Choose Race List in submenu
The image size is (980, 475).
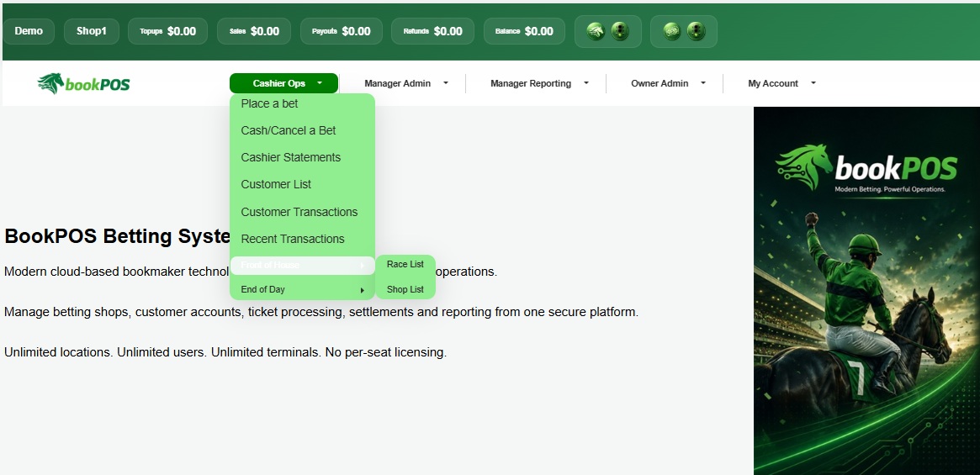[405, 264]
